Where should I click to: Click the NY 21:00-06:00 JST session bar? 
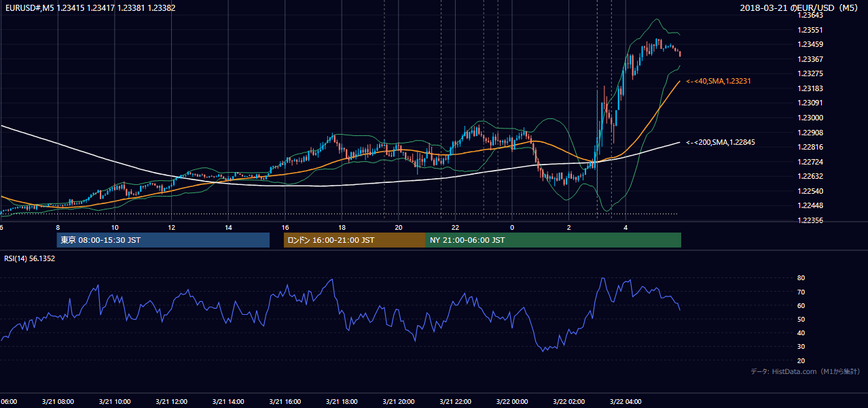(554, 240)
